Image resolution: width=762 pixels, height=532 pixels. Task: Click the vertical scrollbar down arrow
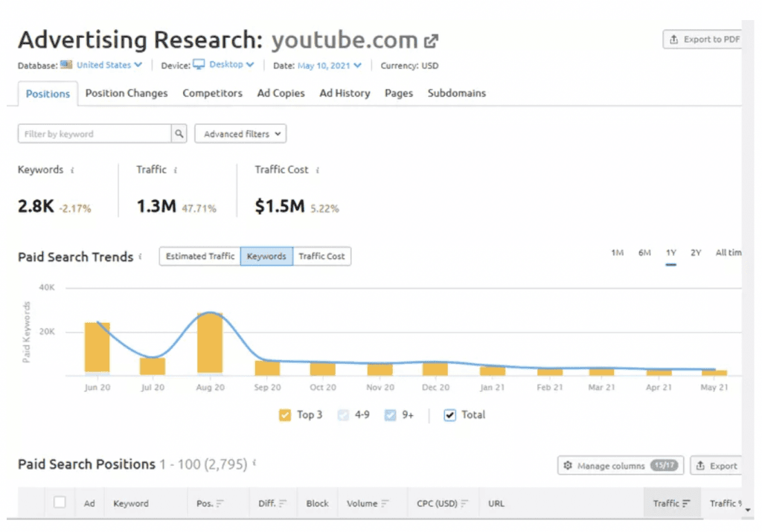tap(748, 510)
